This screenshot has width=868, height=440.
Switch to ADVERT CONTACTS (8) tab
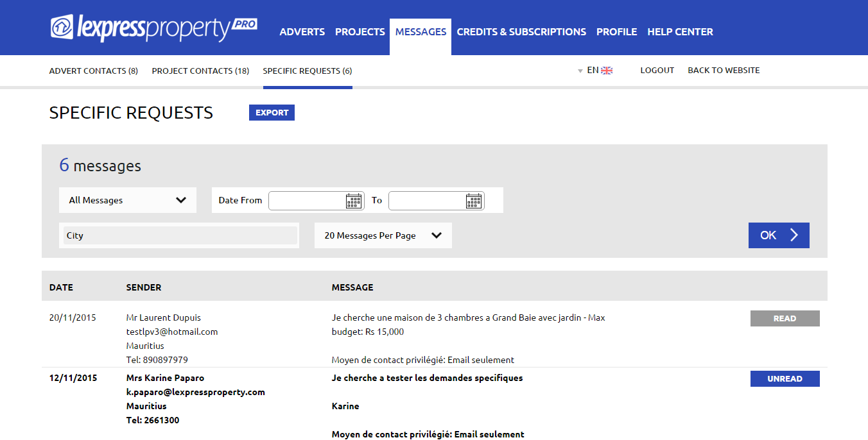click(94, 71)
